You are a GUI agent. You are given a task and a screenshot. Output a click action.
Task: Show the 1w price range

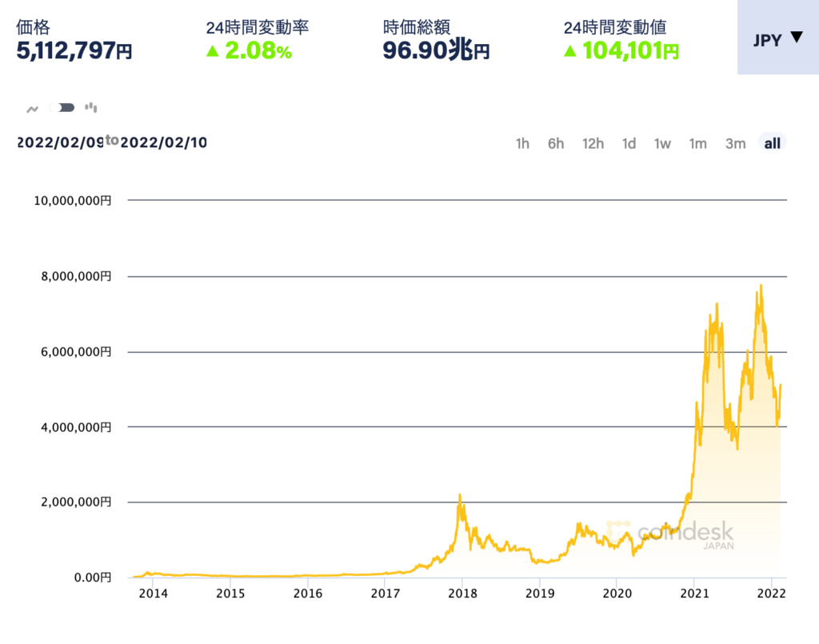[x=662, y=143]
